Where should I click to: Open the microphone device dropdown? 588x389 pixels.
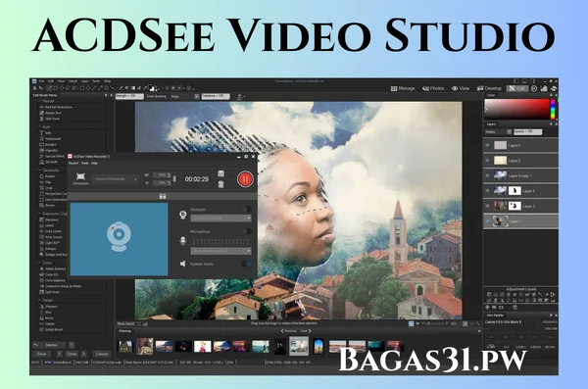pos(220,251)
